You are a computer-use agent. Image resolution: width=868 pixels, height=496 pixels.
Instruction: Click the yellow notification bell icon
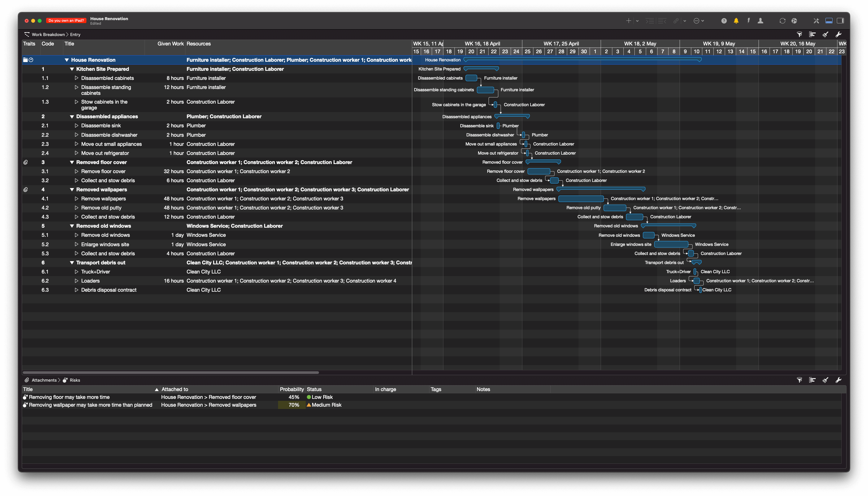click(736, 21)
